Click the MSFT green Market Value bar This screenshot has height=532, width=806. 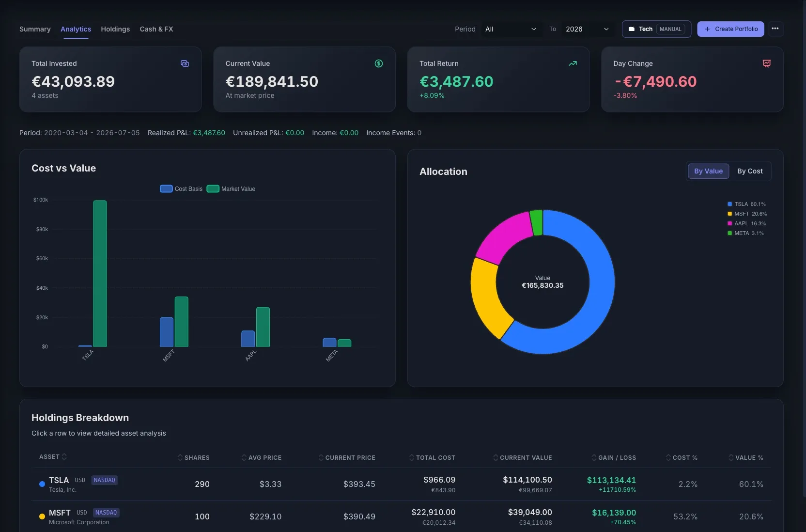[x=182, y=322]
